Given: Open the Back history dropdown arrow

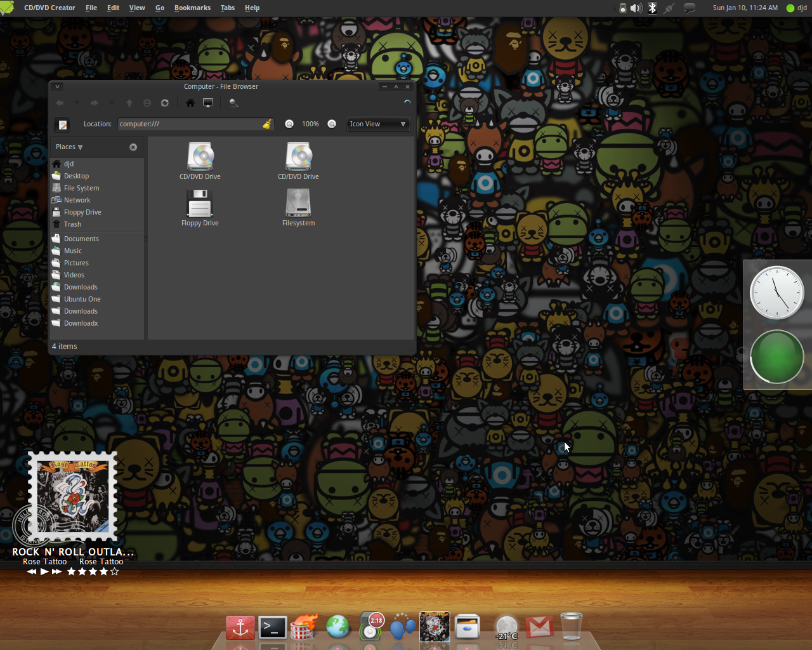Looking at the screenshot, I should (x=77, y=103).
